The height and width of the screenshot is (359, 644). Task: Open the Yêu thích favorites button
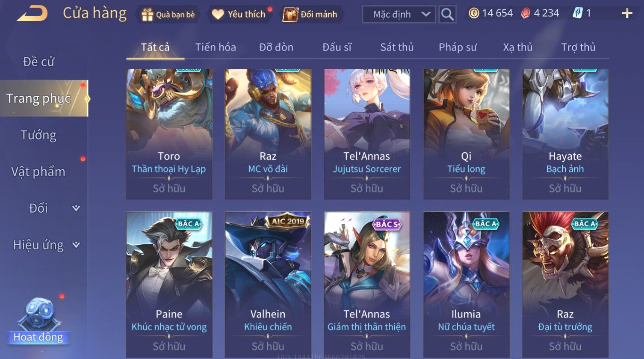click(240, 15)
